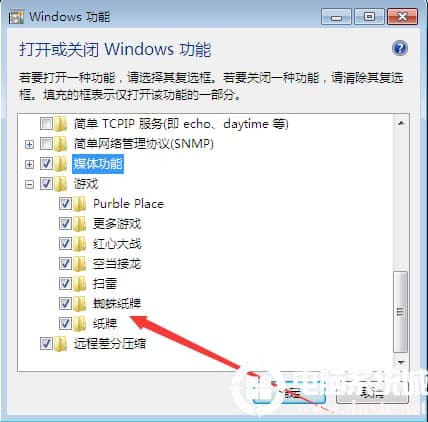Click the folder icon next to 媒体功能
The image size is (428, 422).
coord(60,164)
